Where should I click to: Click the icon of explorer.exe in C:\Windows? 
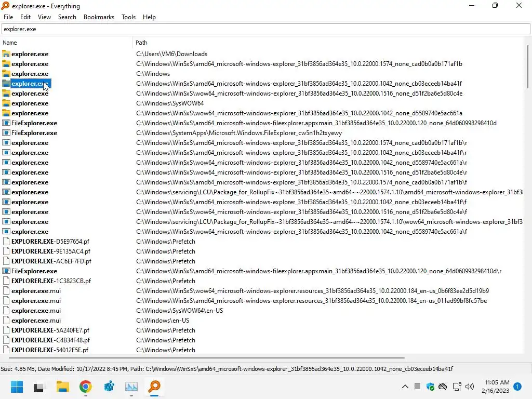point(6,74)
